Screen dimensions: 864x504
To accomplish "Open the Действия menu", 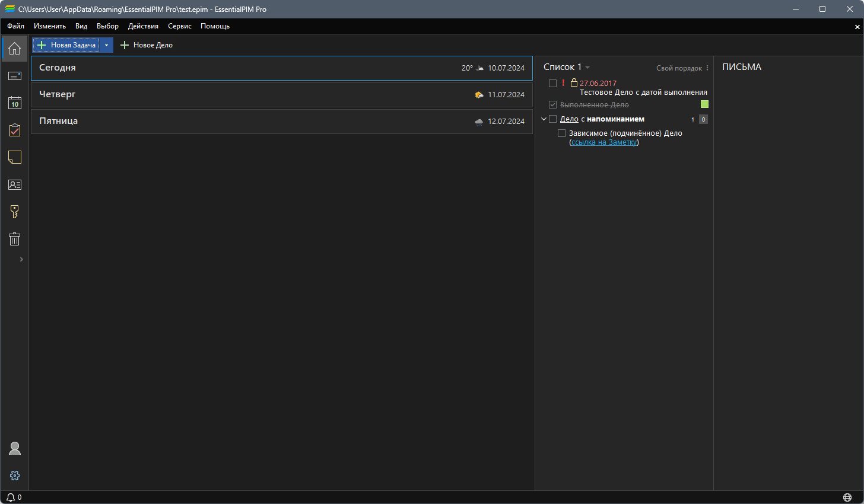I will pyautogui.click(x=143, y=26).
